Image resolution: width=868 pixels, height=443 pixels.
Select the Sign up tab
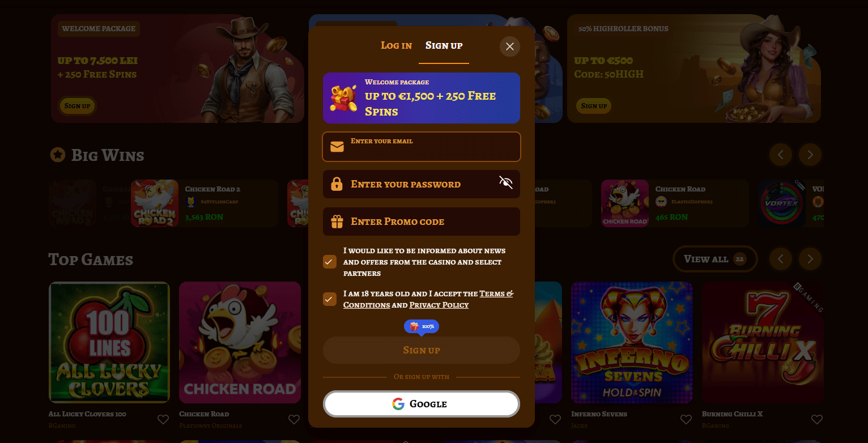444,45
